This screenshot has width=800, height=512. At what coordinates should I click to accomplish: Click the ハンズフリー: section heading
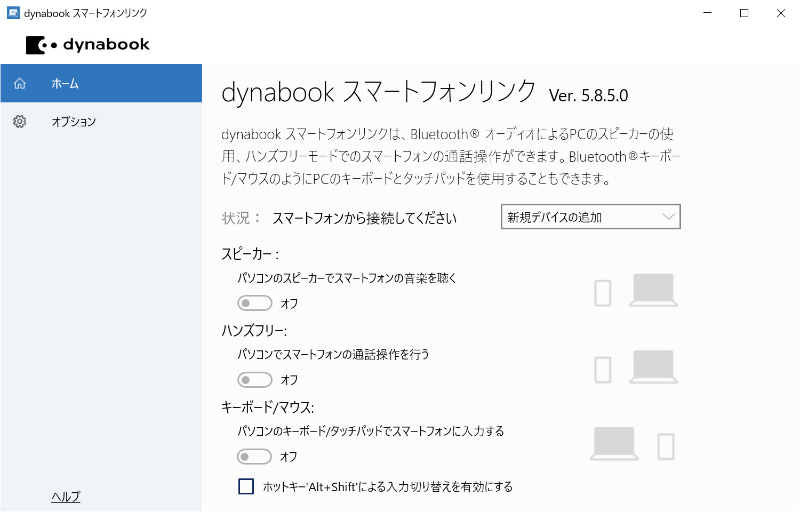pyautogui.click(x=254, y=330)
